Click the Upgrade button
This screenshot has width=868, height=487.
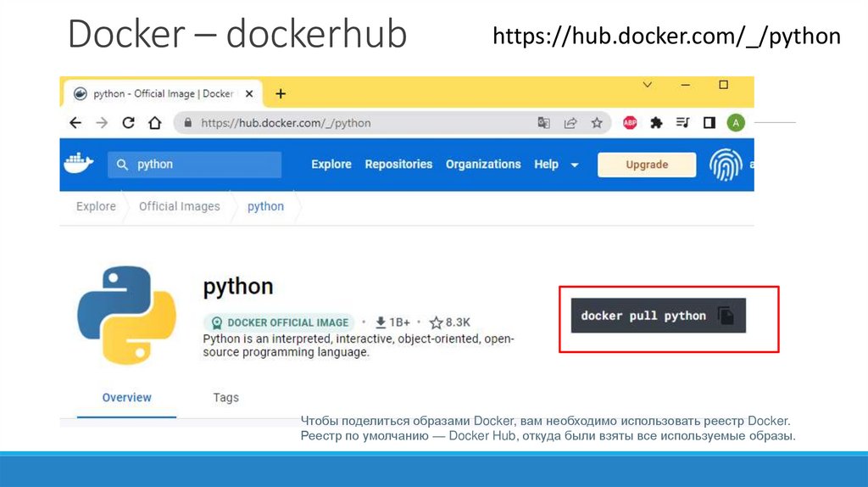(647, 165)
